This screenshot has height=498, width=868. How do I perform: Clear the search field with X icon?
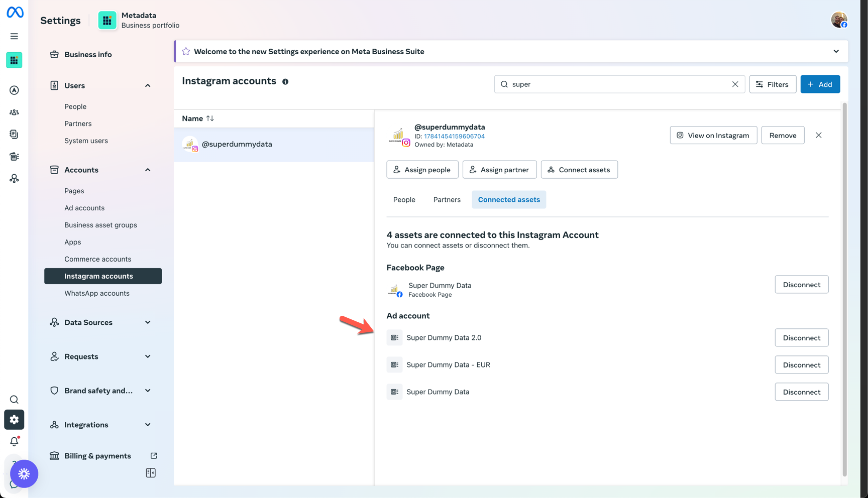pos(735,84)
